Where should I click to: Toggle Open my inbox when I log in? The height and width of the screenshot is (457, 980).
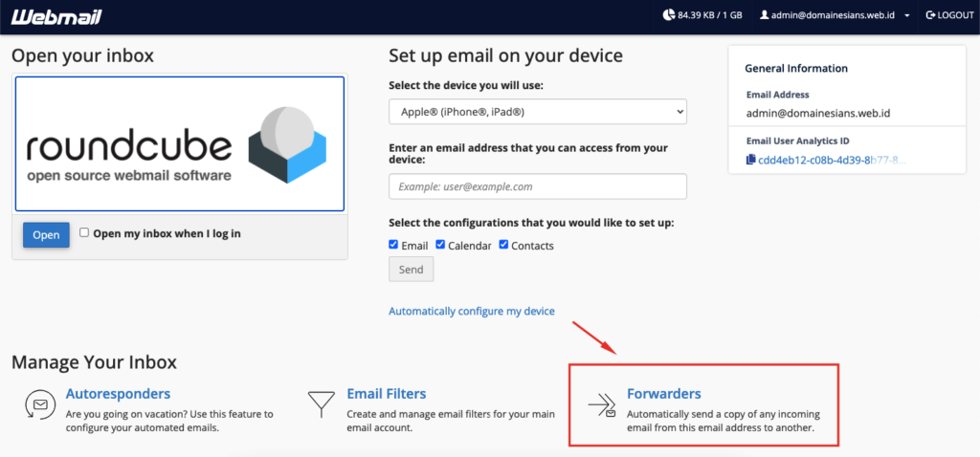pyautogui.click(x=84, y=232)
